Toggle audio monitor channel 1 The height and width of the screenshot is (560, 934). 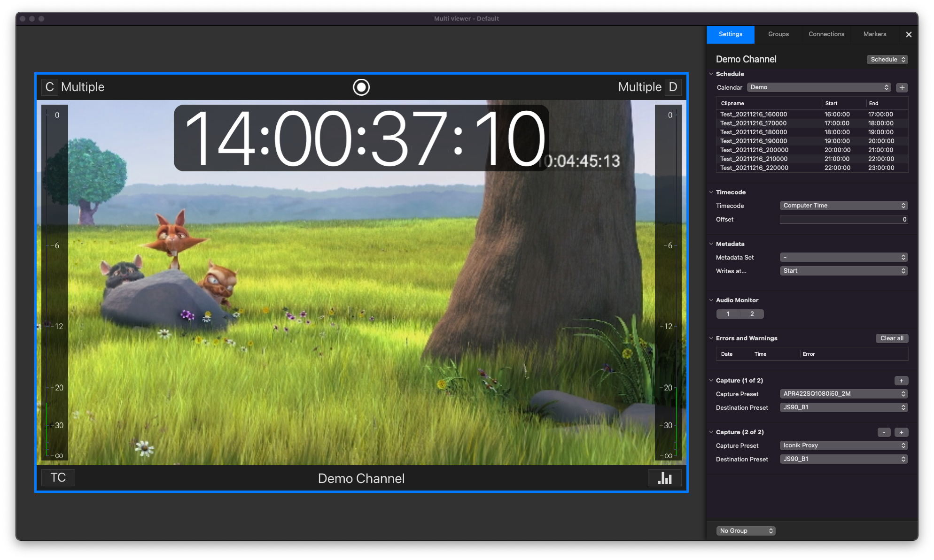pos(728,314)
